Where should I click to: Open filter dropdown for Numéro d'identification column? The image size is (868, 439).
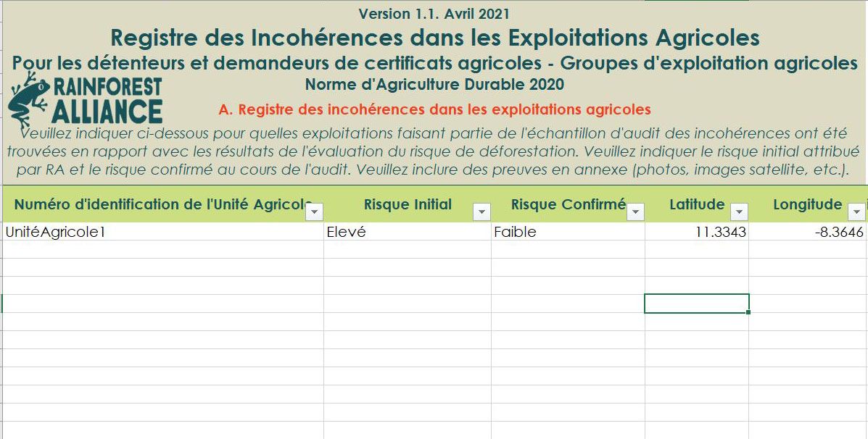315,212
